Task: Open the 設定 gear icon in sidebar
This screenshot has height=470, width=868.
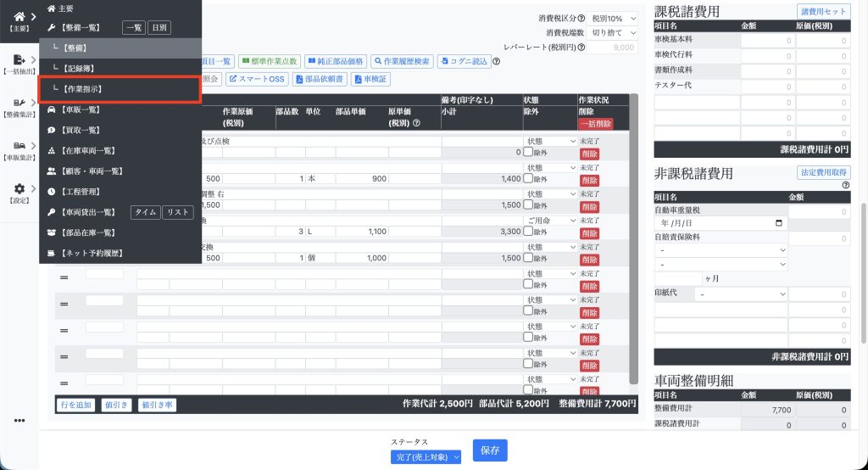Action: coord(19,189)
